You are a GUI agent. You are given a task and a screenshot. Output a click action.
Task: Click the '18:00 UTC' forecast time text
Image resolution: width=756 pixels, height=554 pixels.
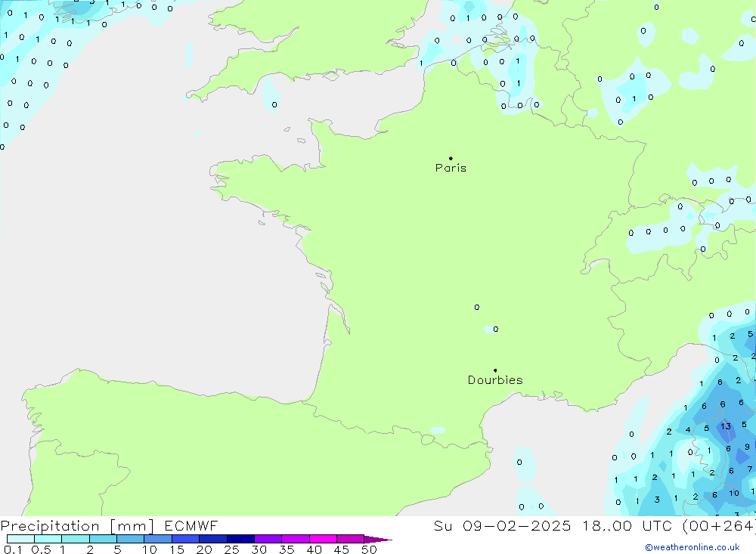pos(627,526)
